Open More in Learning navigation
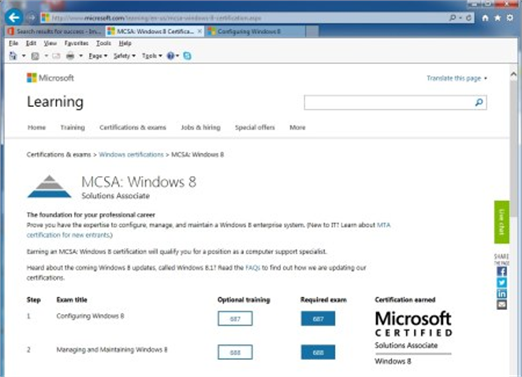Screen dimensions: 522x377 coord(297,127)
